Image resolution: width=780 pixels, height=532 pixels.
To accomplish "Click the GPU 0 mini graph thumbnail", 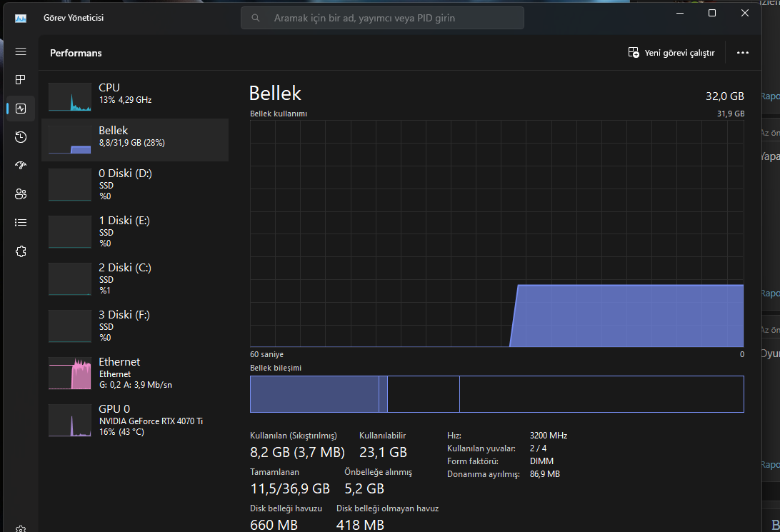I will point(70,420).
